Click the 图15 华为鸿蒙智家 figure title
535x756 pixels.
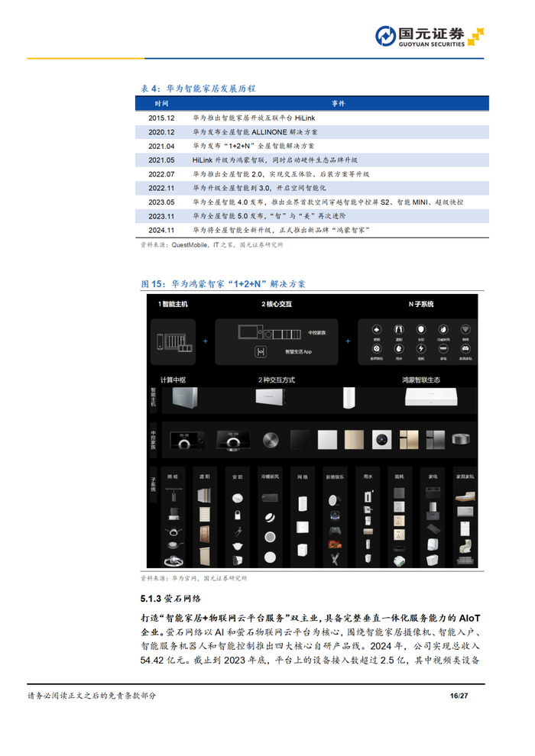coord(223,284)
